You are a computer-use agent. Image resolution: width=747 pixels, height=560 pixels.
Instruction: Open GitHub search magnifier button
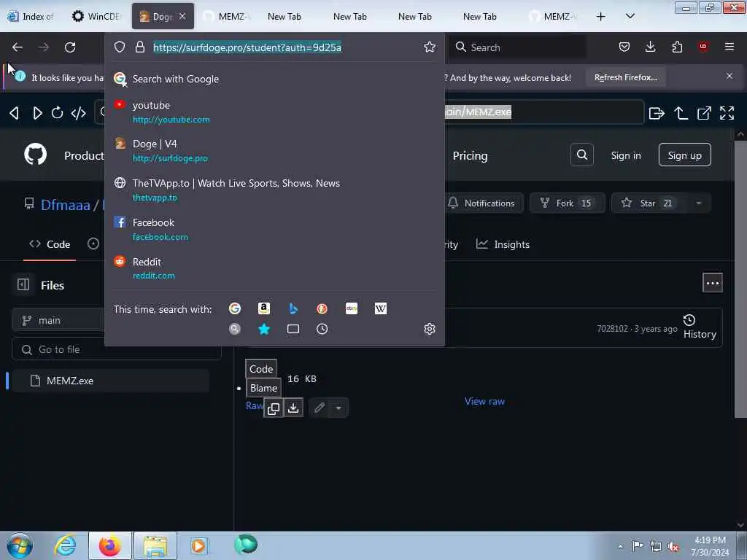(x=581, y=155)
